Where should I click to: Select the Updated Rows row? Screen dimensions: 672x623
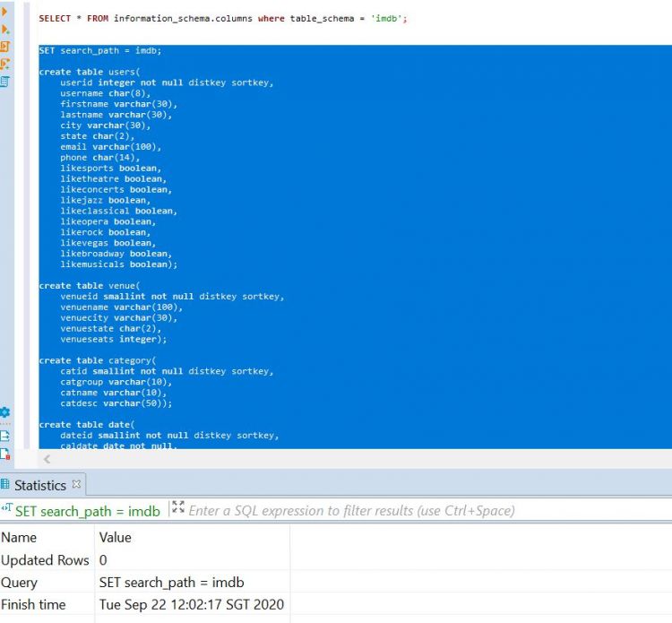[x=45, y=559]
